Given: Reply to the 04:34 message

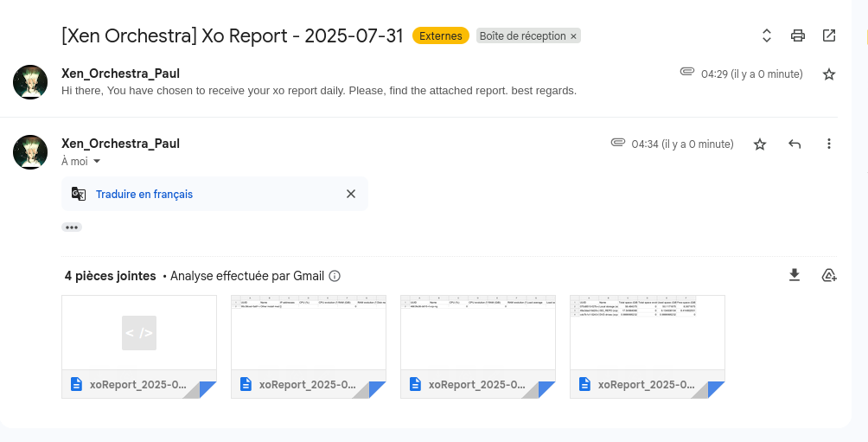Looking at the screenshot, I should click(x=795, y=144).
